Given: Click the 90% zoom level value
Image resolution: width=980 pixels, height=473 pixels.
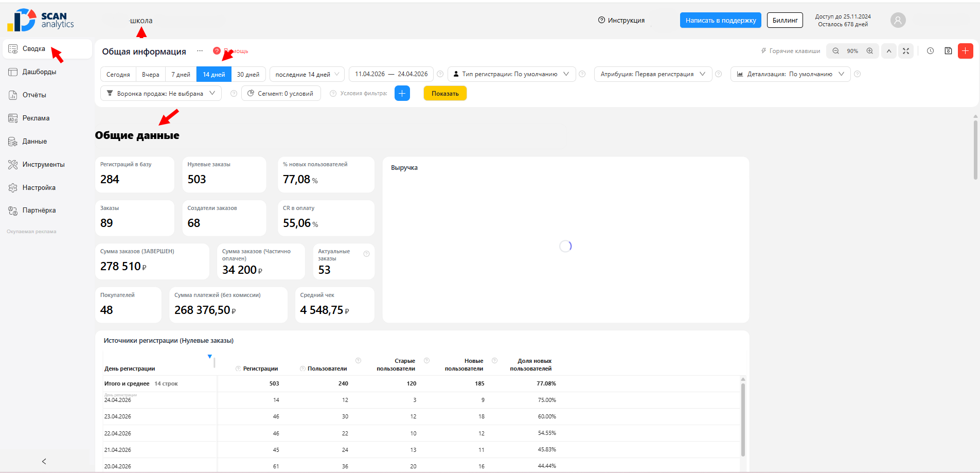Looking at the screenshot, I should 852,51.
